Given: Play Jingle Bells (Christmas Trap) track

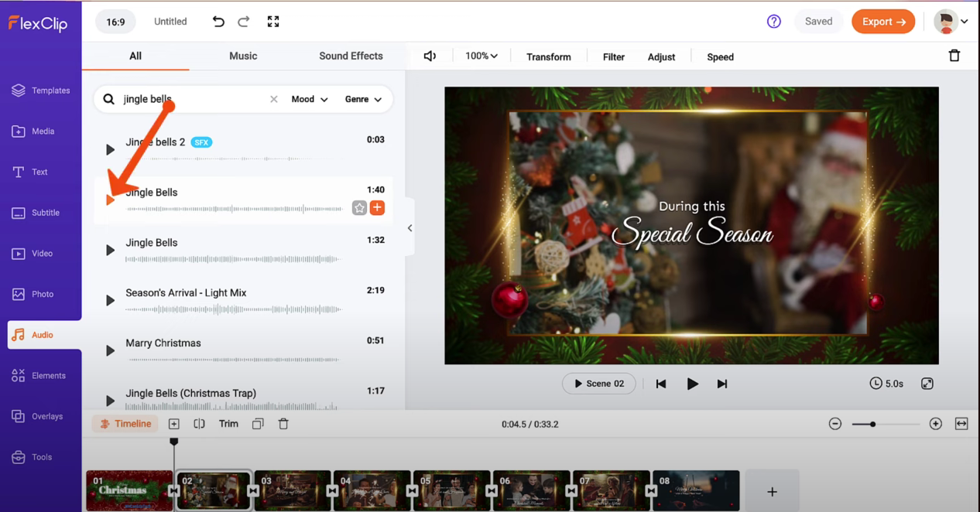Looking at the screenshot, I should point(110,401).
